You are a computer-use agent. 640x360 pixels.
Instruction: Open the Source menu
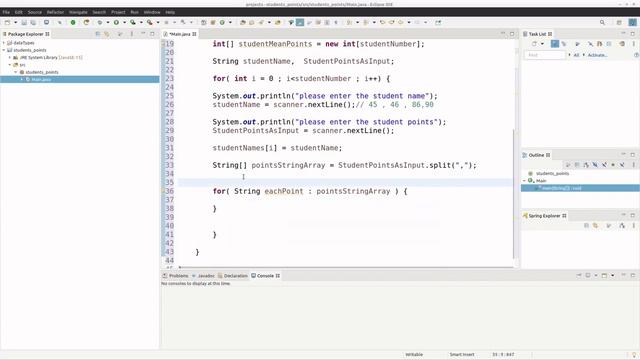(35, 12)
